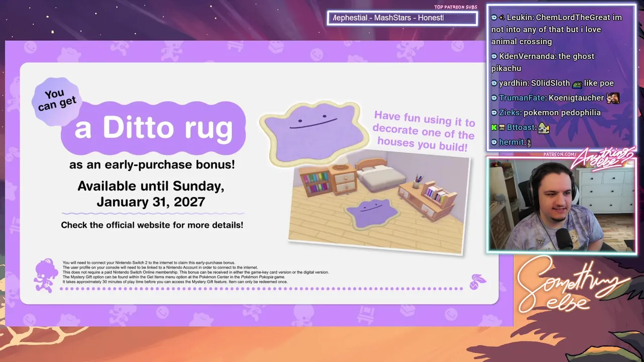The image size is (644, 362).
Task: Click the date 'January 31, 2027'
Action: 151,202
